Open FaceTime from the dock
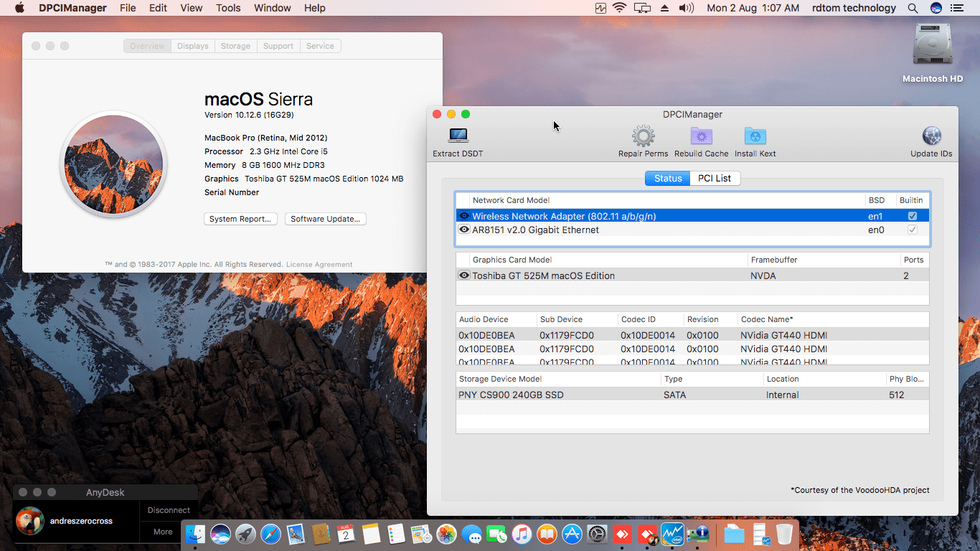Image resolution: width=980 pixels, height=551 pixels. (496, 534)
